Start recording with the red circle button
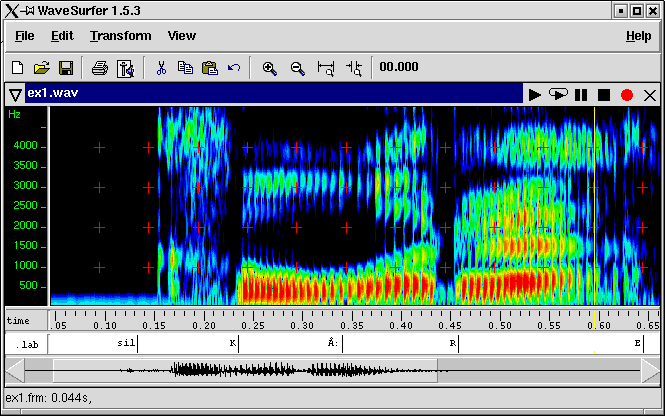This screenshot has height=416, width=665. coord(627,94)
